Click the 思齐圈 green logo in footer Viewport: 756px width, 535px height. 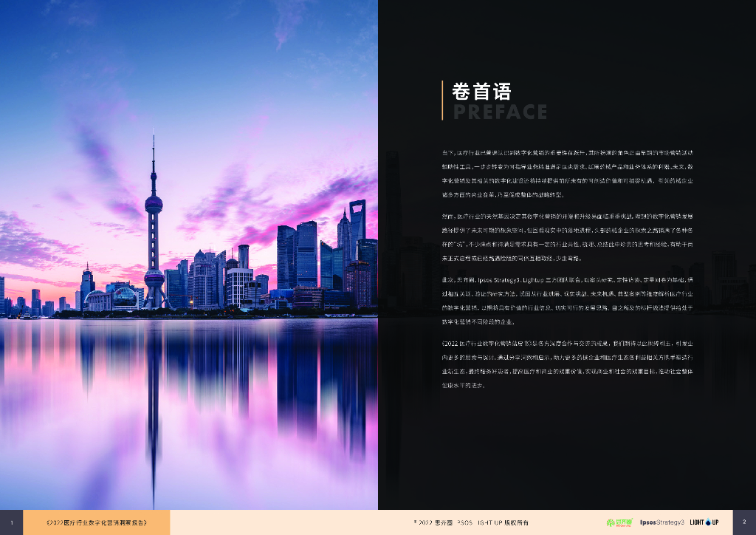[x=619, y=522]
